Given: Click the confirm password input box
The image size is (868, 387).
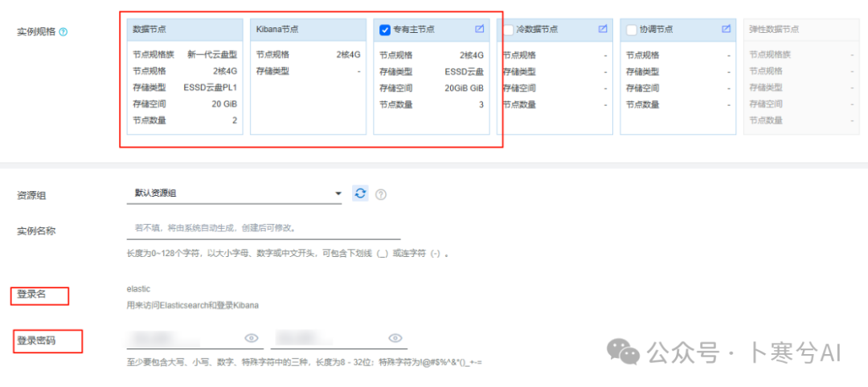Looking at the screenshot, I should tap(328, 338).
